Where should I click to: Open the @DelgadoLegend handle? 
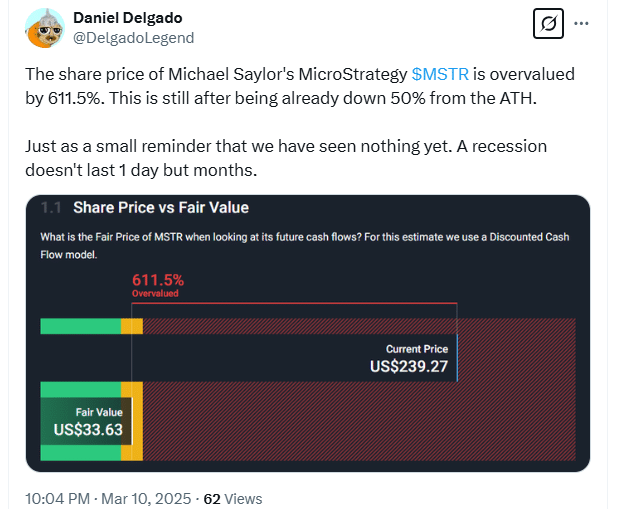[134, 37]
